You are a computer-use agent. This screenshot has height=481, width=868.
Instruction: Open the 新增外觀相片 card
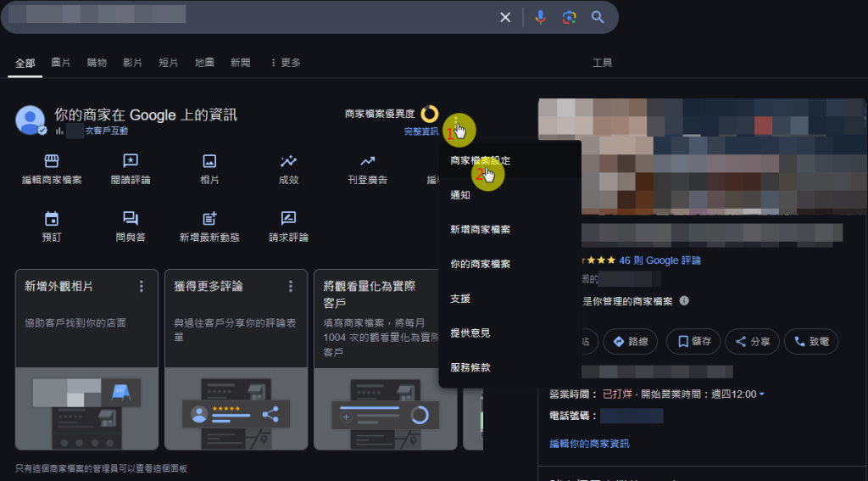pos(87,360)
